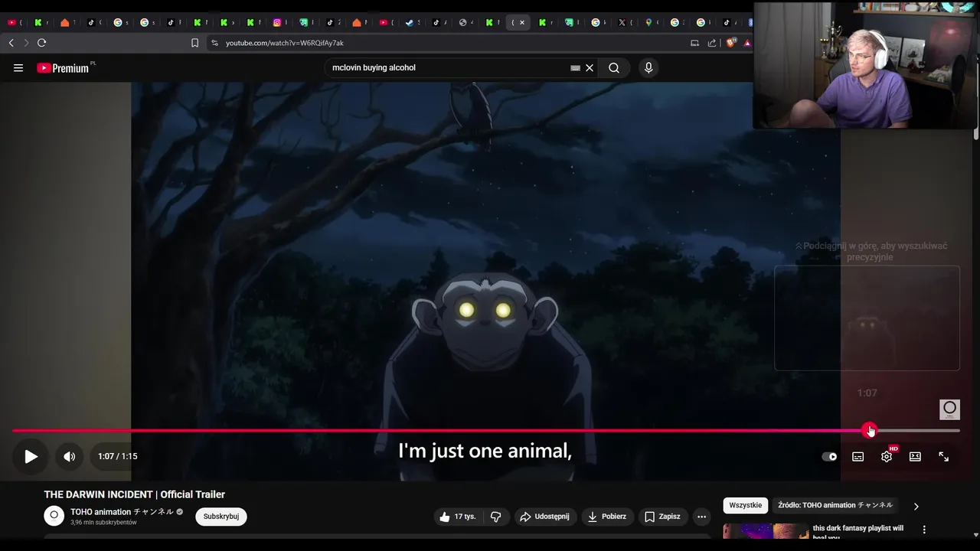Image resolution: width=980 pixels, height=551 pixels.
Task: Open the TOHO animation channel name link
Action: click(x=122, y=512)
